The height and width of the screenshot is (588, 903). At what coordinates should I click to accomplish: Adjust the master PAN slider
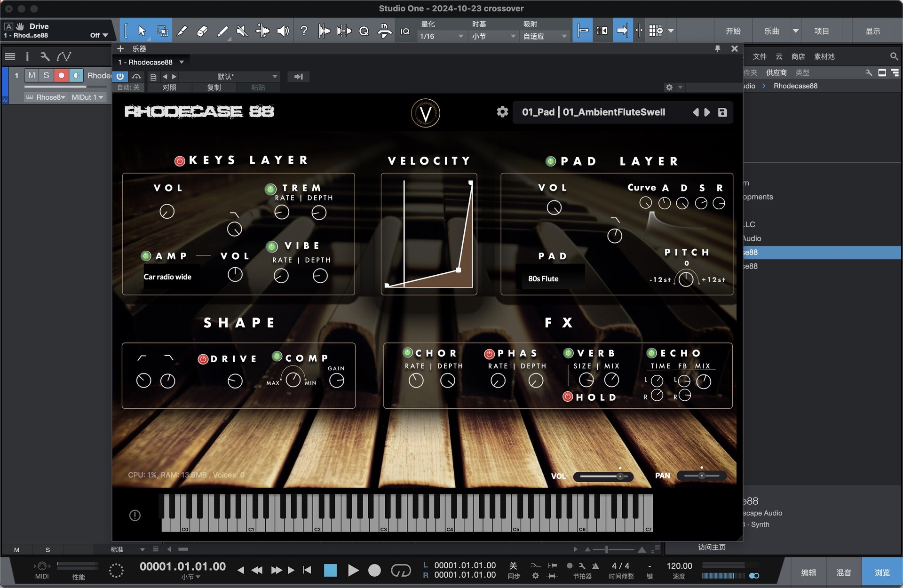[x=701, y=476]
